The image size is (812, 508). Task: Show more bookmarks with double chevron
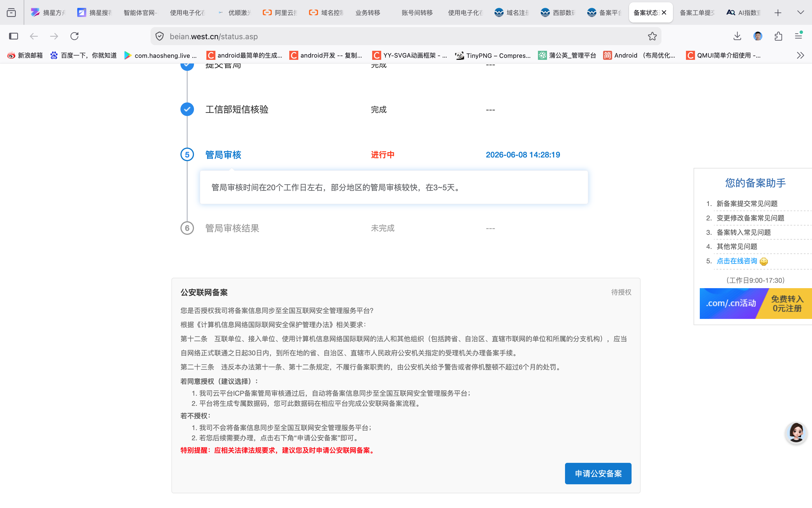[x=801, y=55]
